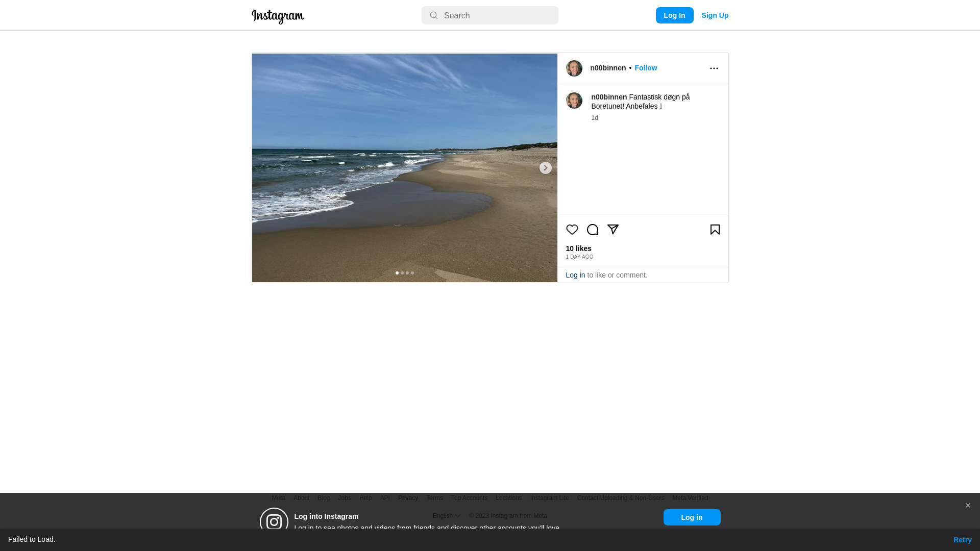Open the API footer link

pyautogui.click(x=385, y=498)
